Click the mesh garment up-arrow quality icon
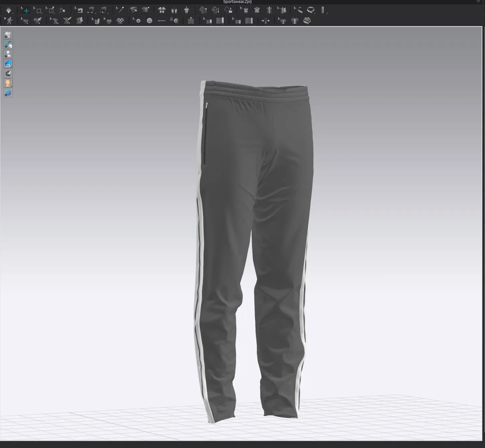Image resolution: width=485 pixels, height=448 pixels. click(x=203, y=10)
